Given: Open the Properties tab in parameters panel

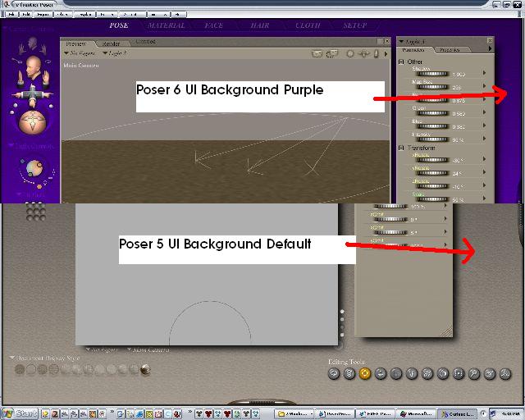Looking at the screenshot, I should (450, 50).
